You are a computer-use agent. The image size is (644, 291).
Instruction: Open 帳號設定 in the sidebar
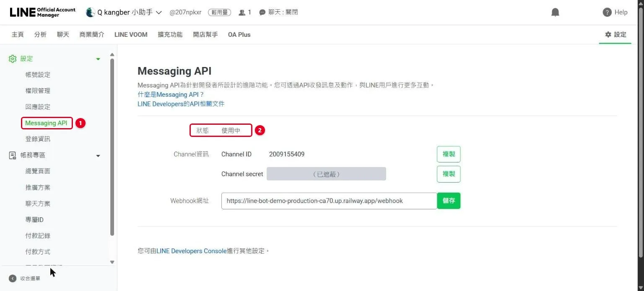coord(38,75)
